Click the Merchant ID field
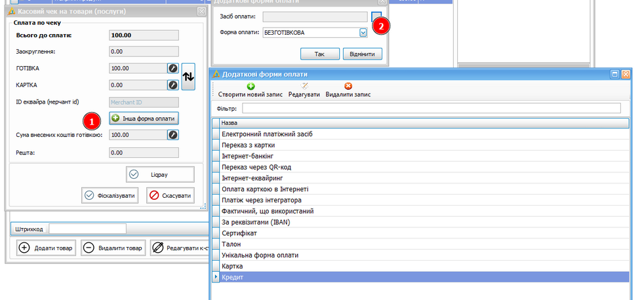 tap(144, 102)
